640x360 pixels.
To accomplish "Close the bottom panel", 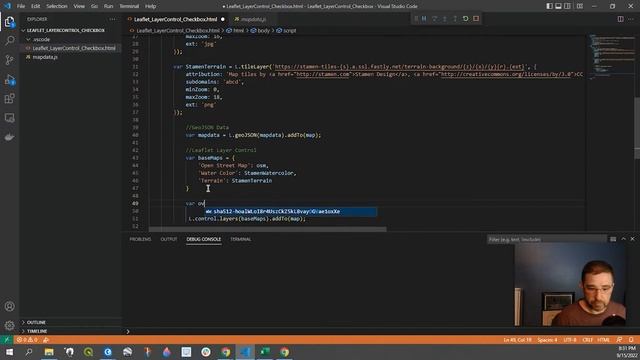I will (x=633, y=239).
